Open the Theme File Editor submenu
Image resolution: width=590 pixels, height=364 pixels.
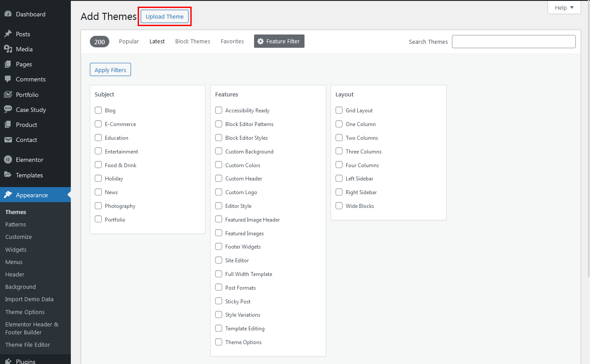click(27, 345)
